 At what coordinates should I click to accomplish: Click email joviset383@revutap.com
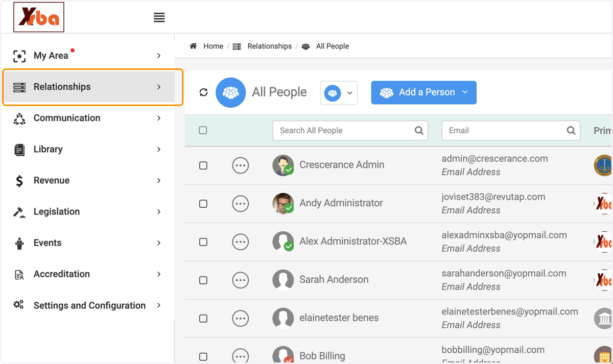pyautogui.click(x=493, y=197)
